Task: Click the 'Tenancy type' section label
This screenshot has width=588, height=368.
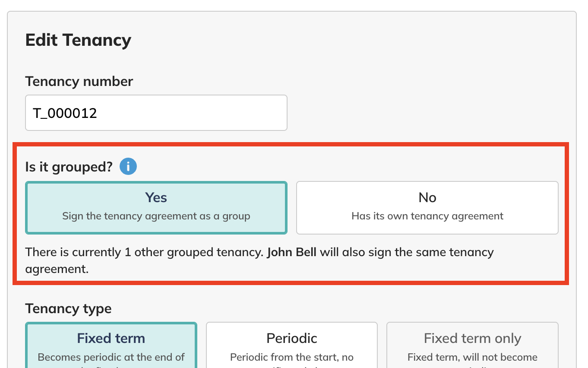Action: click(68, 309)
